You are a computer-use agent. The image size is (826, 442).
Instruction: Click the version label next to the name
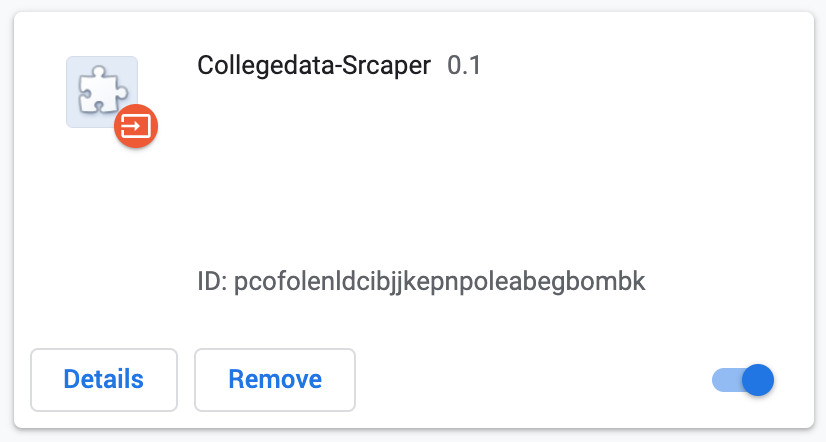point(464,66)
